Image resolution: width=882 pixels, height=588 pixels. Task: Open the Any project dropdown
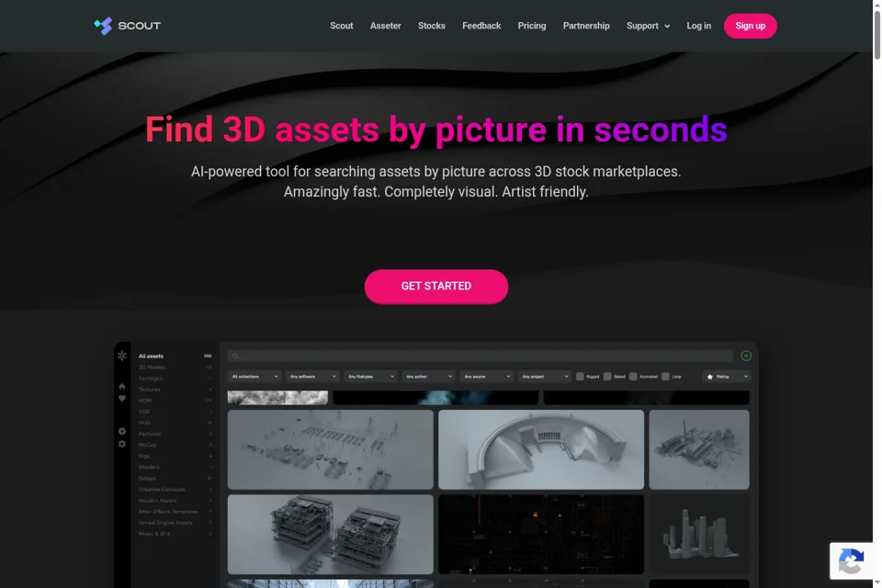[545, 377]
